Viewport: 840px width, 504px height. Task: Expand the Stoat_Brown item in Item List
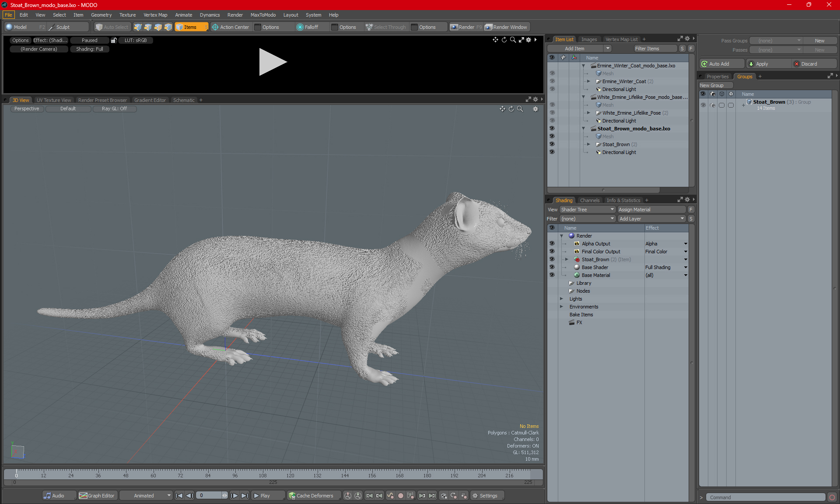coord(588,144)
